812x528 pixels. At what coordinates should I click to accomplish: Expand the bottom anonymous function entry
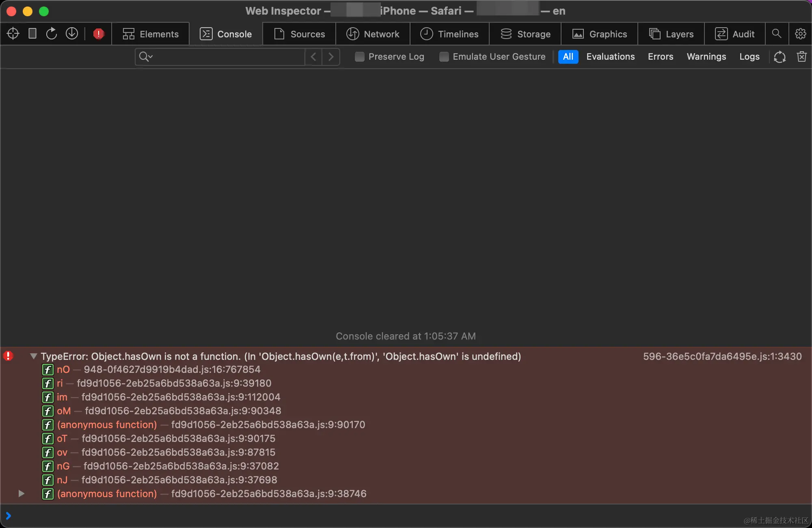(21, 494)
